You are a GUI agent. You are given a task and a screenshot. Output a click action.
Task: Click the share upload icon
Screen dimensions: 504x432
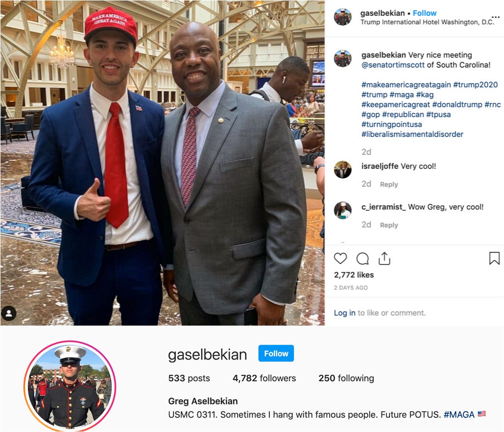pyautogui.click(x=384, y=258)
